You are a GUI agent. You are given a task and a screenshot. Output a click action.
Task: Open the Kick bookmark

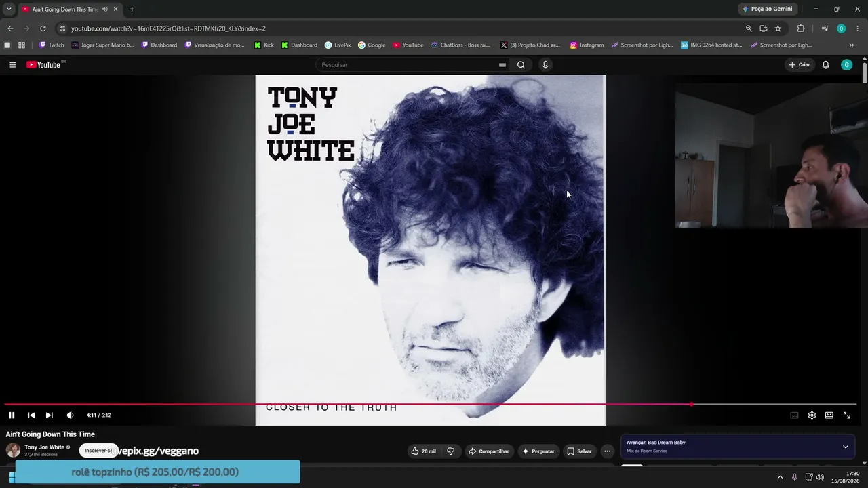[264, 45]
